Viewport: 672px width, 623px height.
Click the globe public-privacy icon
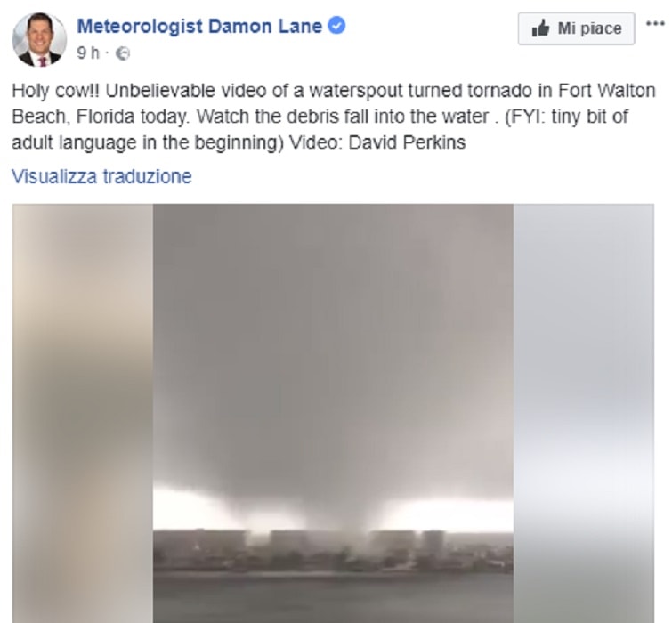tap(123, 53)
